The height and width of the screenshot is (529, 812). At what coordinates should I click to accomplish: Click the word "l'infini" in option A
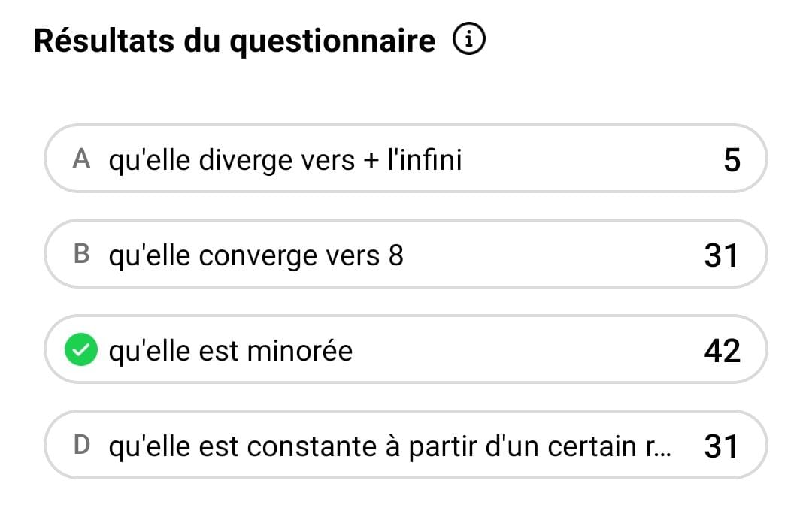coord(425,159)
